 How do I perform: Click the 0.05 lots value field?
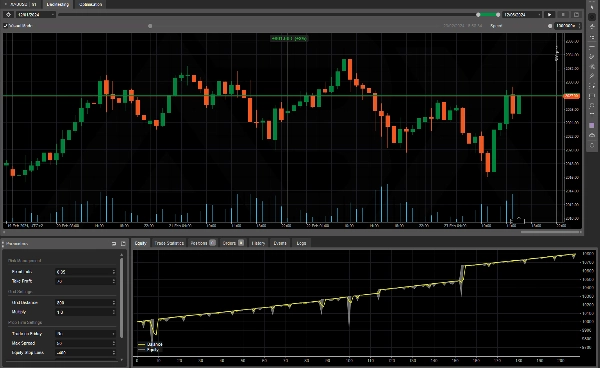tap(85, 272)
